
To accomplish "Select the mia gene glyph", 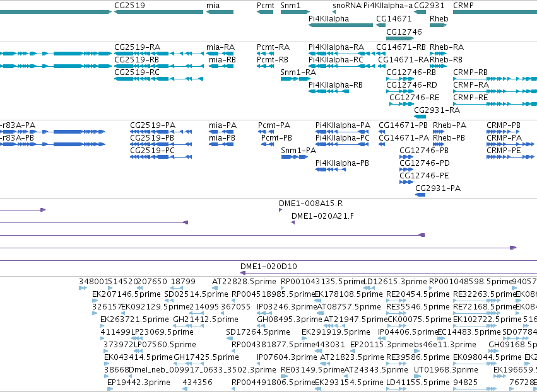I will (x=220, y=12).
